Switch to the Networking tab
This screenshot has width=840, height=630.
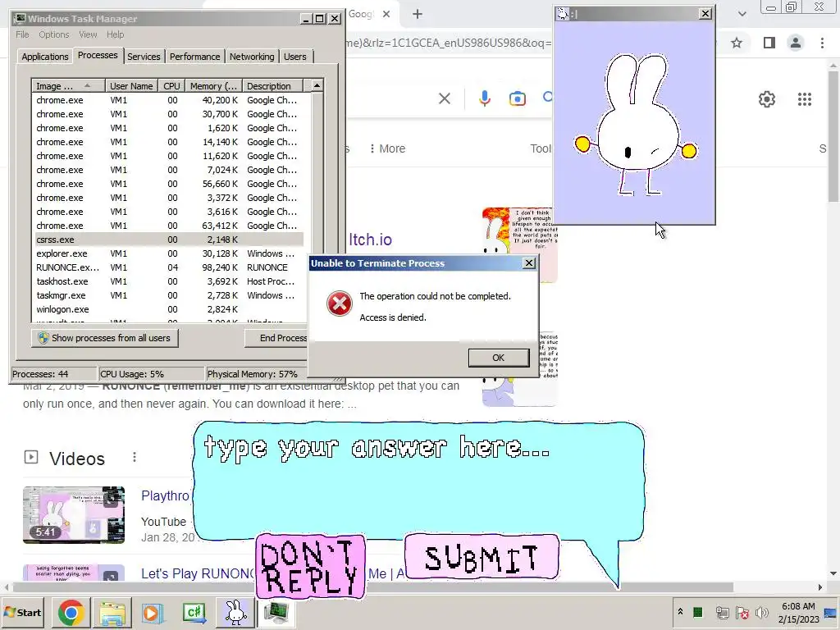(252, 57)
